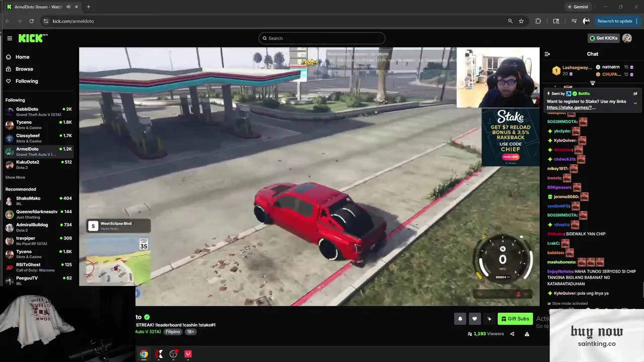Unpin the BotRix pinned message
Screen dimensions: 644x362
pyautogui.click(x=635, y=94)
